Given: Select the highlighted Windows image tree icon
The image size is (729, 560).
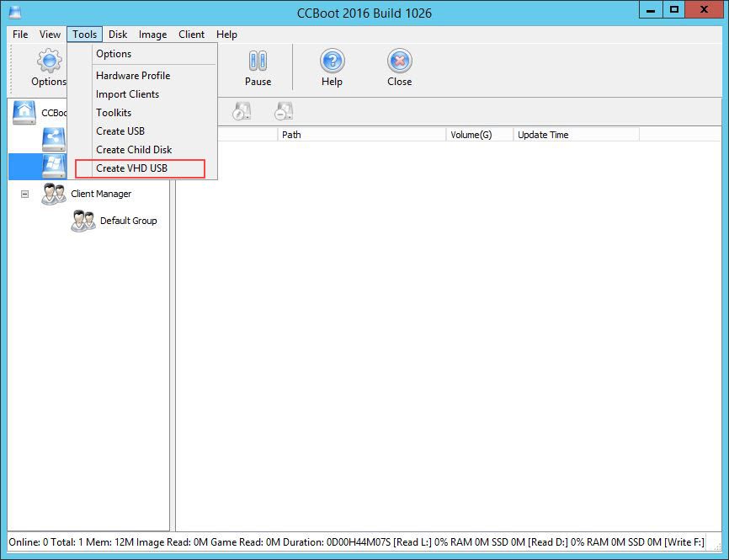Looking at the screenshot, I should click(54, 166).
